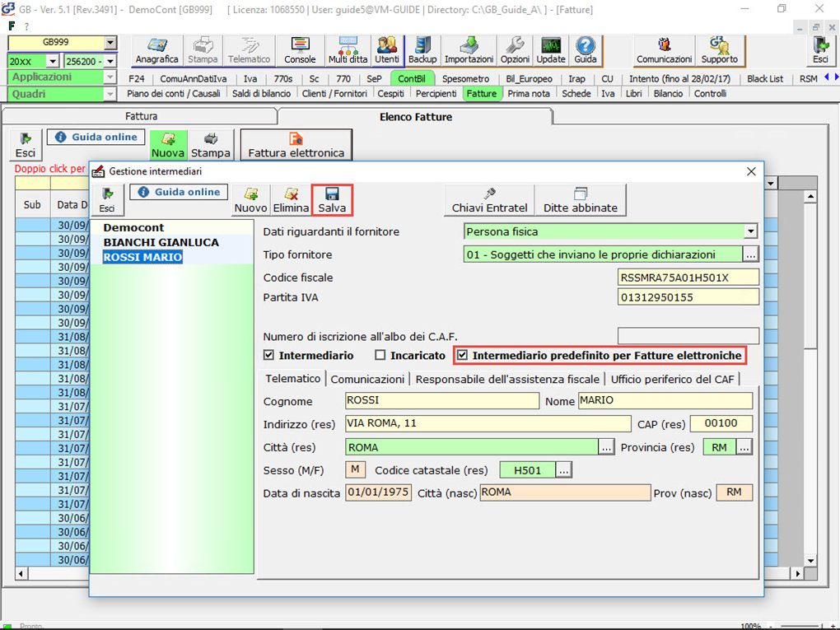Open the Codice catastale lookup button

pyautogui.click(x=563, y=469)
